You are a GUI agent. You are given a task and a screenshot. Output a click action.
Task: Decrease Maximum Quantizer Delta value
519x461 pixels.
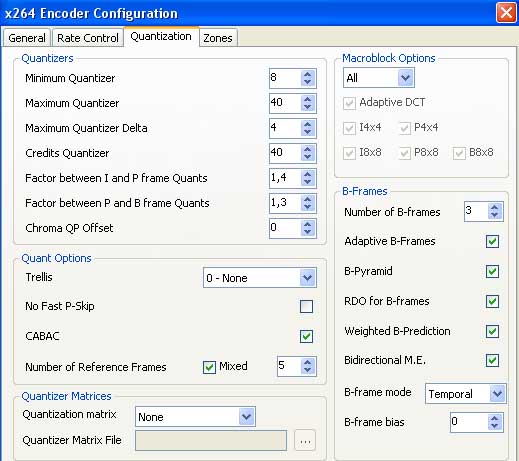pyautogui.click(x=307, y=132)
